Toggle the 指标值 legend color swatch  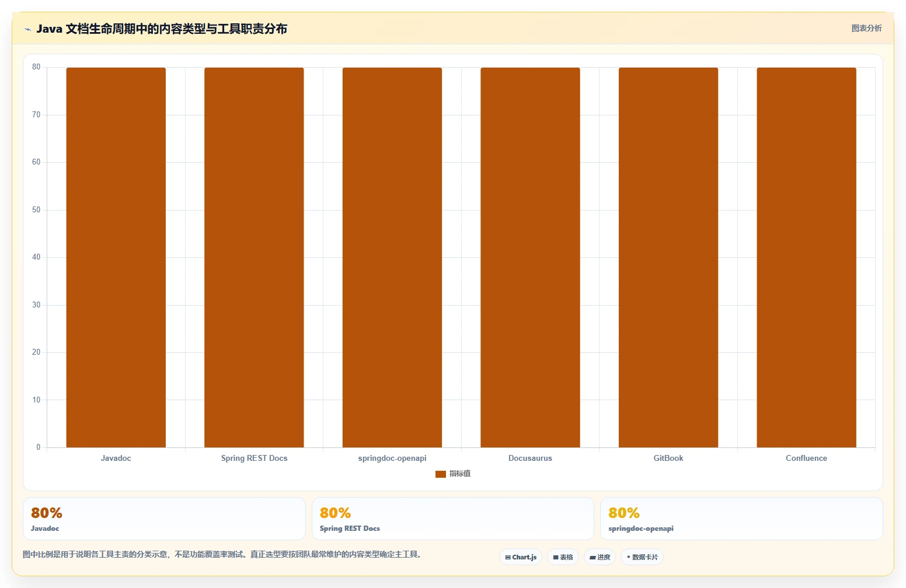point(441,474)
